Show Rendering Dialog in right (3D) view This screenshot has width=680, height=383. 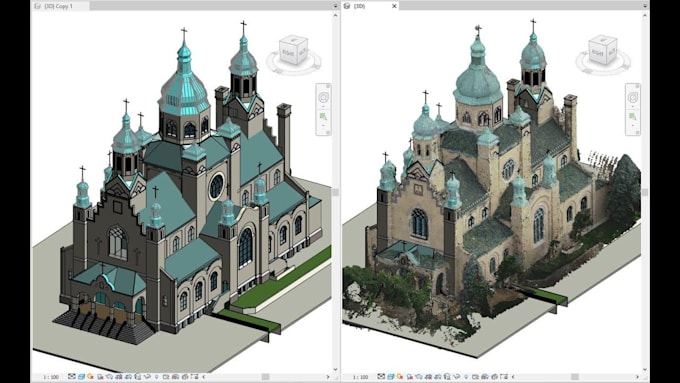(x=420, y=377)
